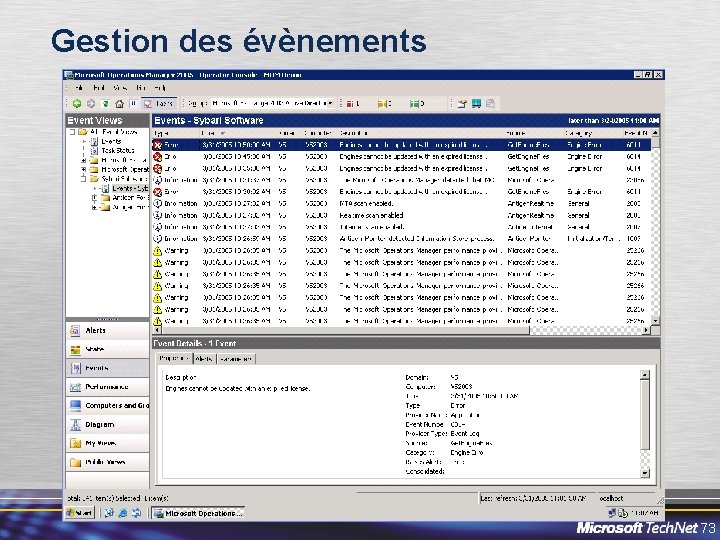Open Computers and Groups navigation pane
Image resolution: width=720 pixels, height=540 pixels.
pos(107,406)
